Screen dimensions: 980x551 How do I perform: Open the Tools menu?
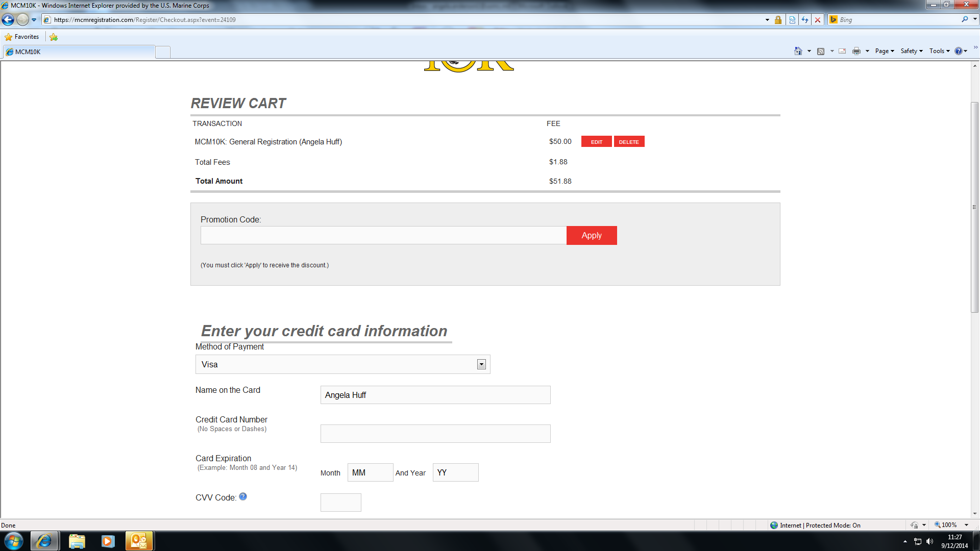coord(939,51)
